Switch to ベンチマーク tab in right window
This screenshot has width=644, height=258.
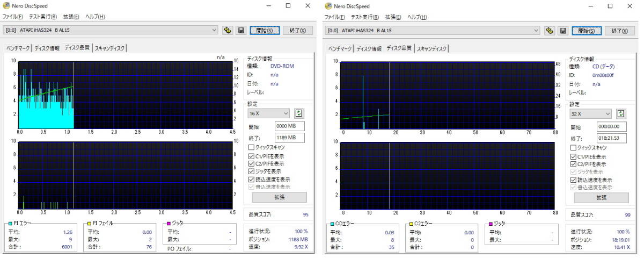click(x=340, y=48)
